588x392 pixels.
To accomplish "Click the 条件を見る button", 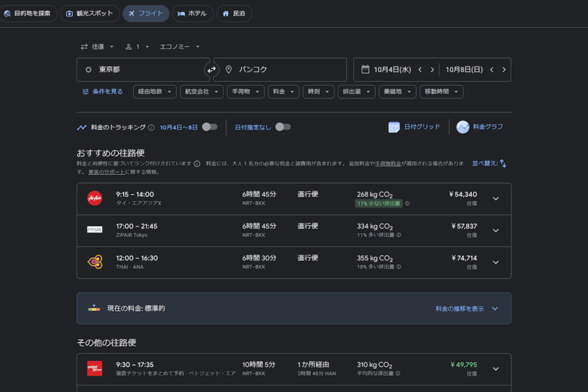I will pos(103,91).
